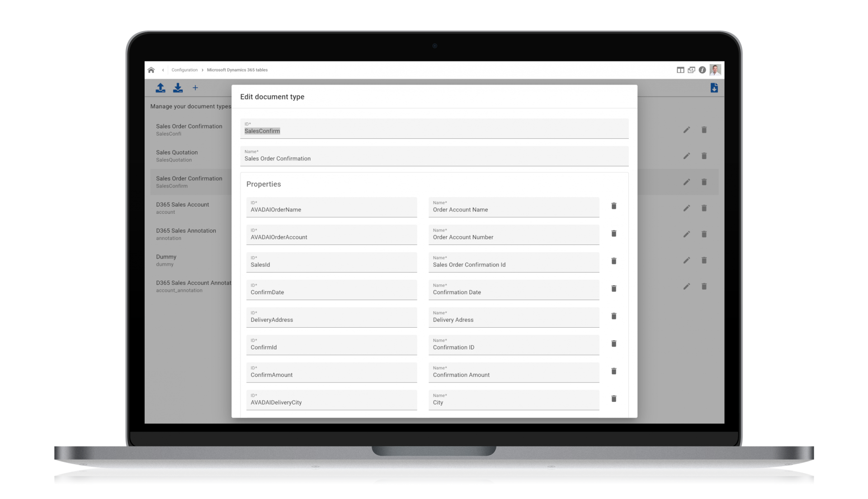Viewport: 868px width, 499px height.
Task: Click the info icon in the header
Action: (x=702, y=70)
